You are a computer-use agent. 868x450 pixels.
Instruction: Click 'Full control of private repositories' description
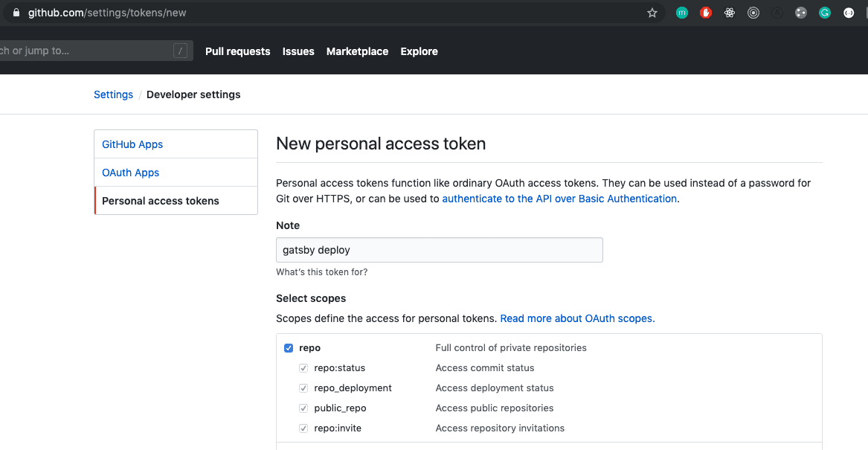pyautogui.click(x=511, y=348)
